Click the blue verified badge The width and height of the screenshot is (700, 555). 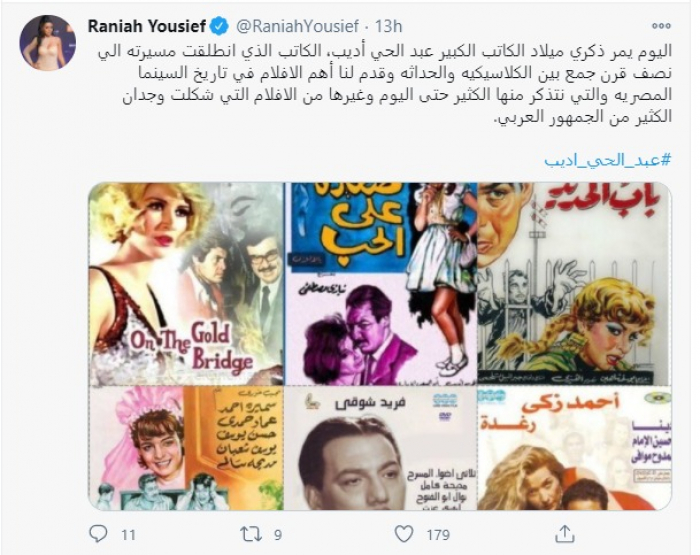tap(219, 26)
